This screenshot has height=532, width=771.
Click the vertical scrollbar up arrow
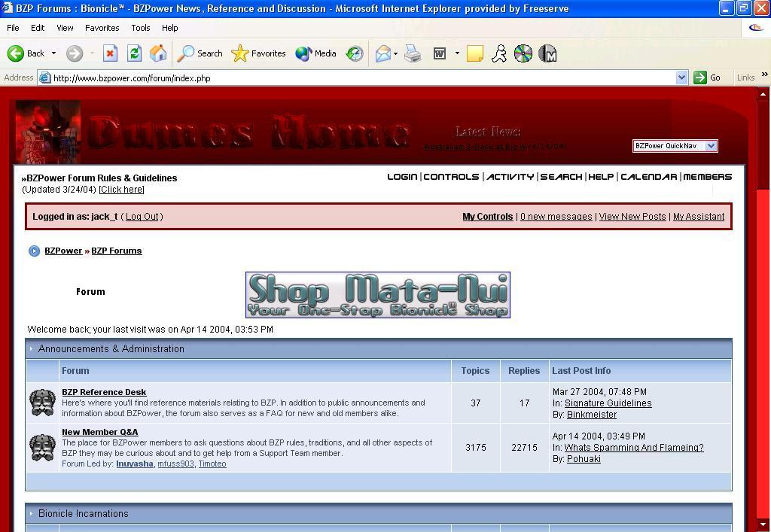pyautogui.click(x=763, y=94)
